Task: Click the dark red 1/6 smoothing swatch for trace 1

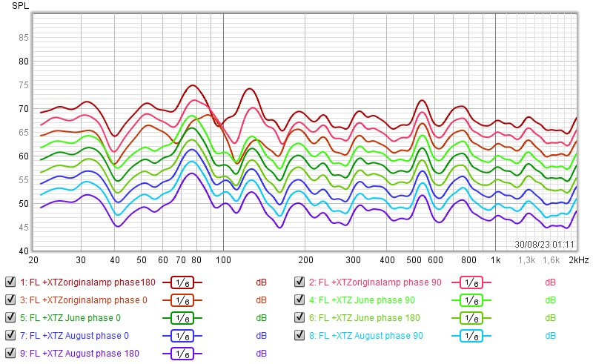Action: coord(182,282)
